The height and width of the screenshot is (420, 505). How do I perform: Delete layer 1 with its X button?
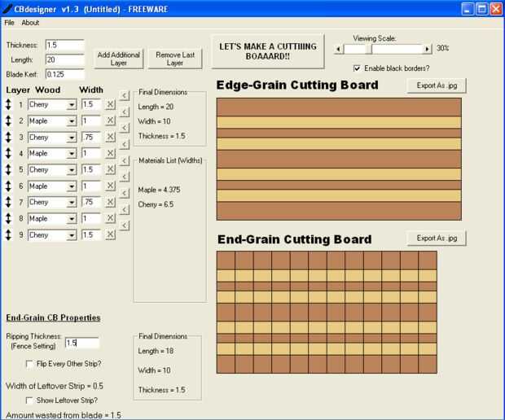coord(110,104)
